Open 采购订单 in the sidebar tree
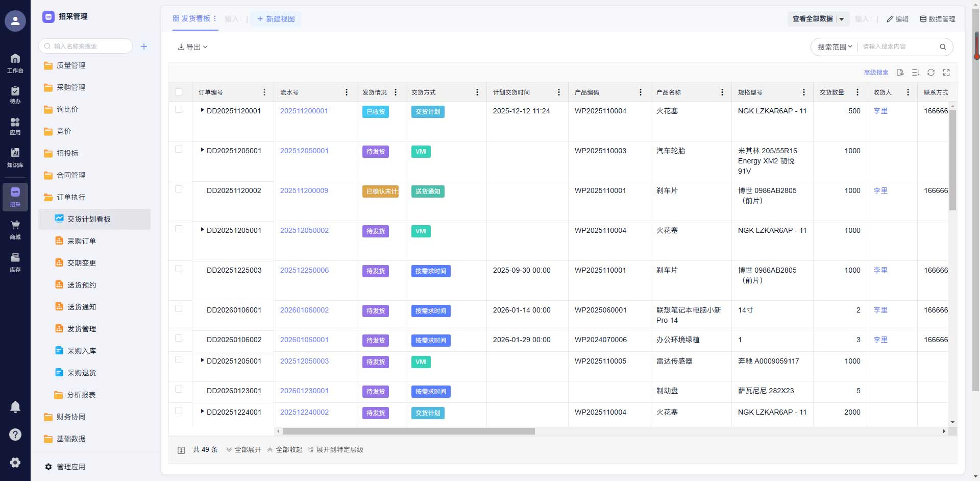980x481 pixels. (x=82, y=241)
